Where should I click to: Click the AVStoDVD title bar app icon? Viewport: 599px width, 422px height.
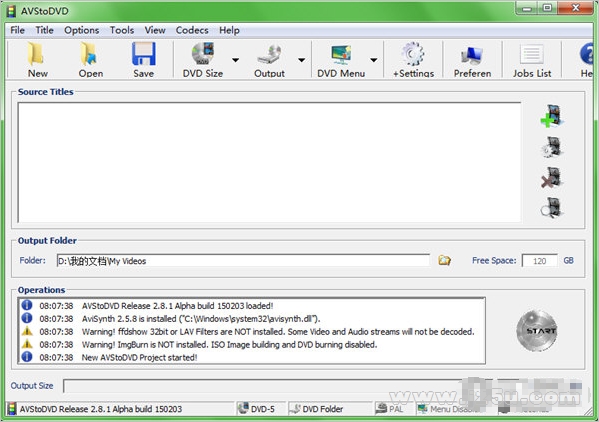[x=12, y=11]
